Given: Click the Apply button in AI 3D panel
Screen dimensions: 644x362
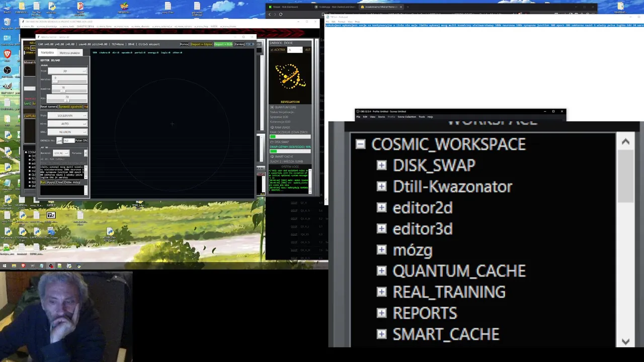Looking at the screenshot, I should point(51,183).
